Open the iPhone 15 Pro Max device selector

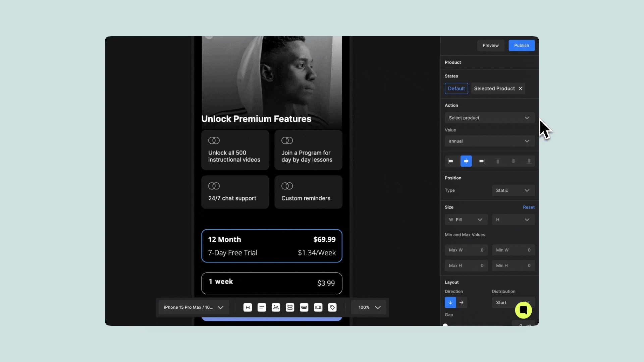tap(194, 307)
